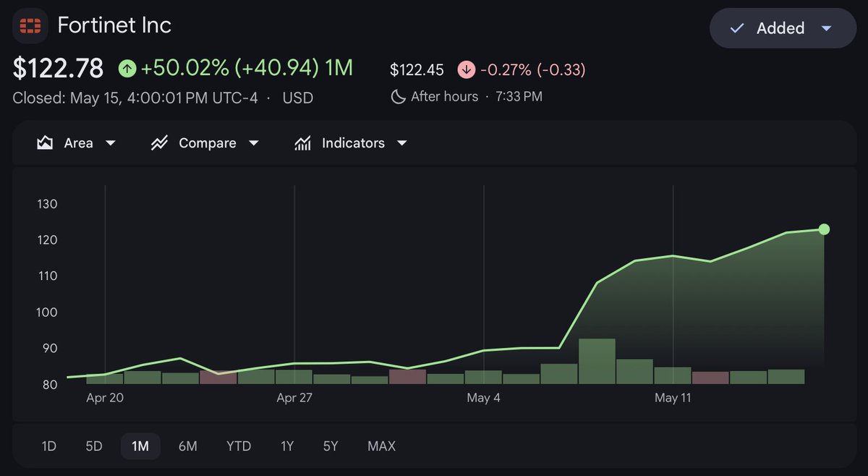Click the 80 price axis label
The width and height of the screenshot is (868, 476).
(49, 385)
